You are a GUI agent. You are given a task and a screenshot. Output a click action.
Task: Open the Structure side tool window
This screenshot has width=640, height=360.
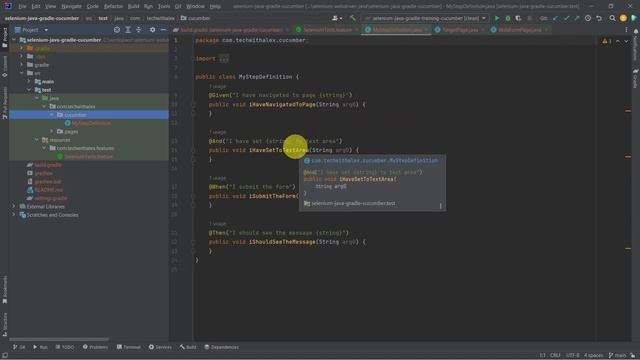coord(4,324)
